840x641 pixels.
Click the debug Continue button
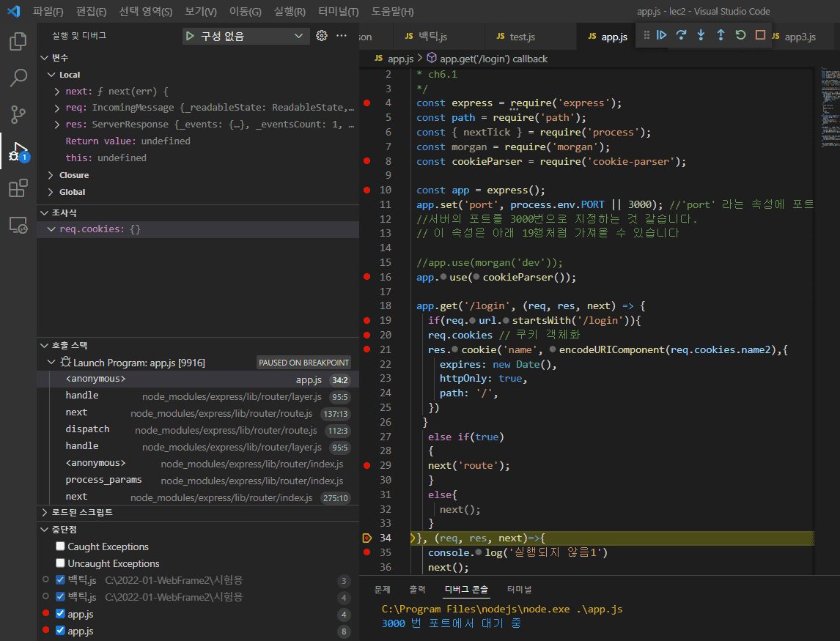[662, 35]
